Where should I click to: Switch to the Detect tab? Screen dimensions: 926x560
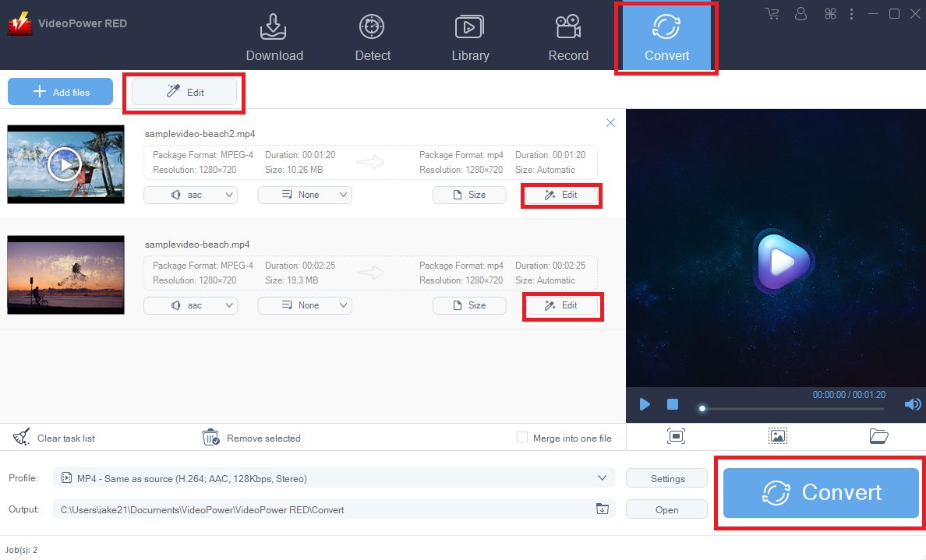click(372, 37)
